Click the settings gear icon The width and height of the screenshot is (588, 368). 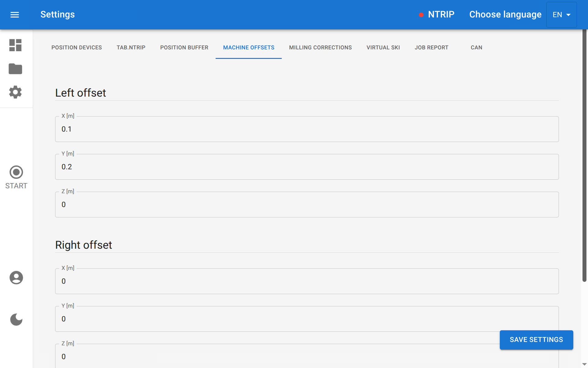click(15, 92)
